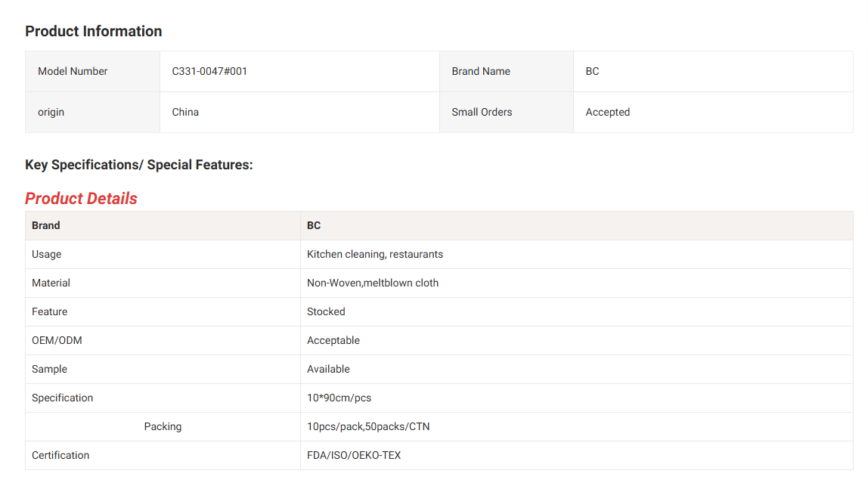Click the Stocked feature value
This screenshot has height=483, width=868.
click(326, 311)
